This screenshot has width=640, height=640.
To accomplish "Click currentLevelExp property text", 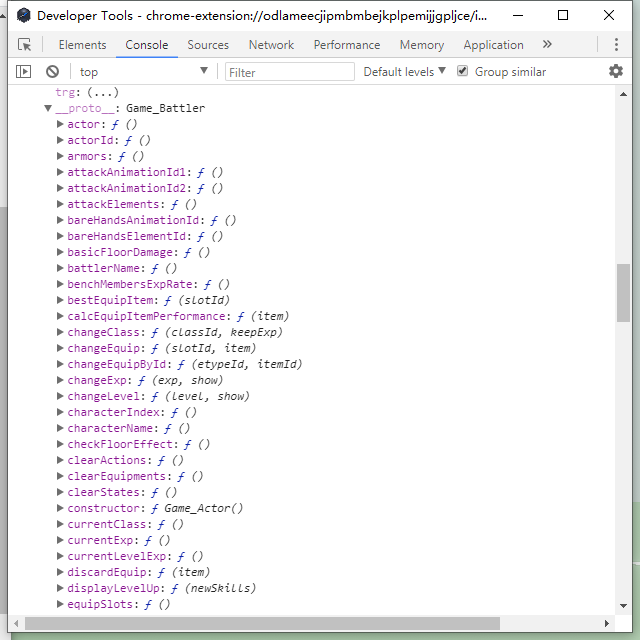I will [x=117, y=556].
